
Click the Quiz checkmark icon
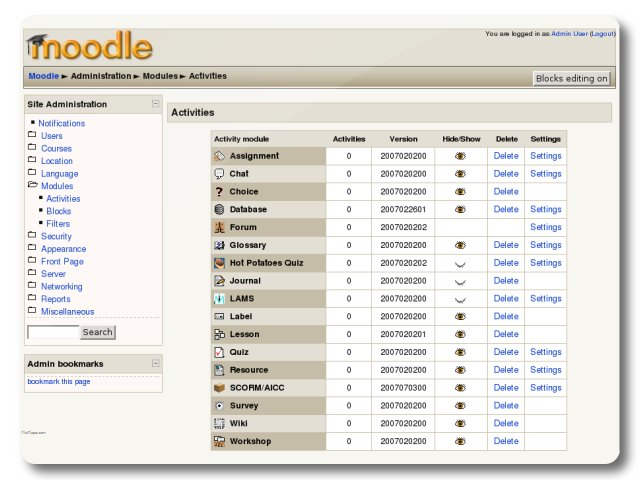(219, 352)
